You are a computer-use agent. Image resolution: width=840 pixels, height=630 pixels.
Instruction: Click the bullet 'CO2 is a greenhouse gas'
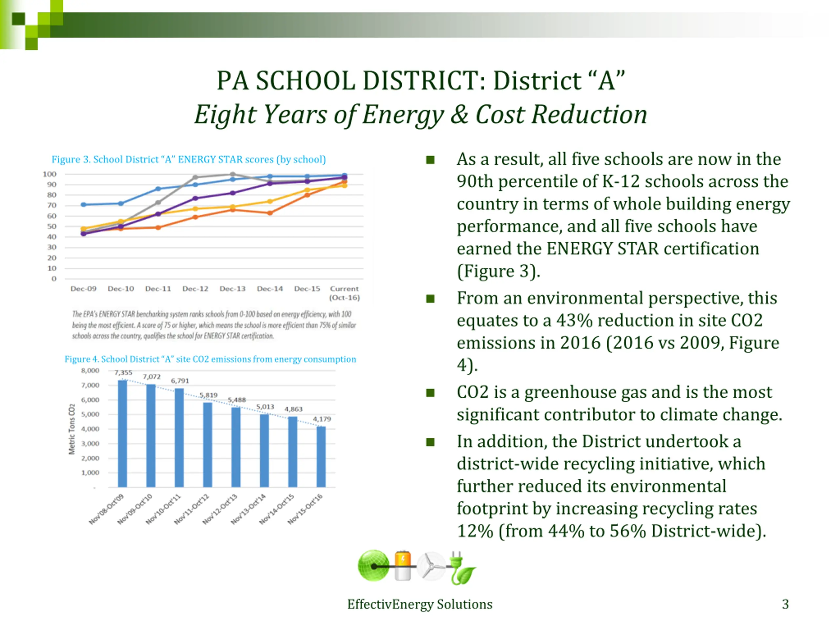pyautogui.click(x=619, y=403)
